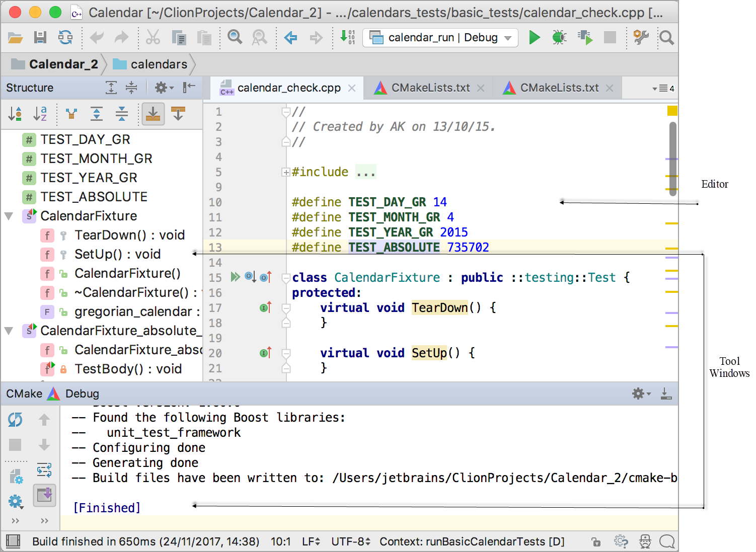Click the green Run button
The width and height of the screenshot is (756, 552).
tap(534, 38)
